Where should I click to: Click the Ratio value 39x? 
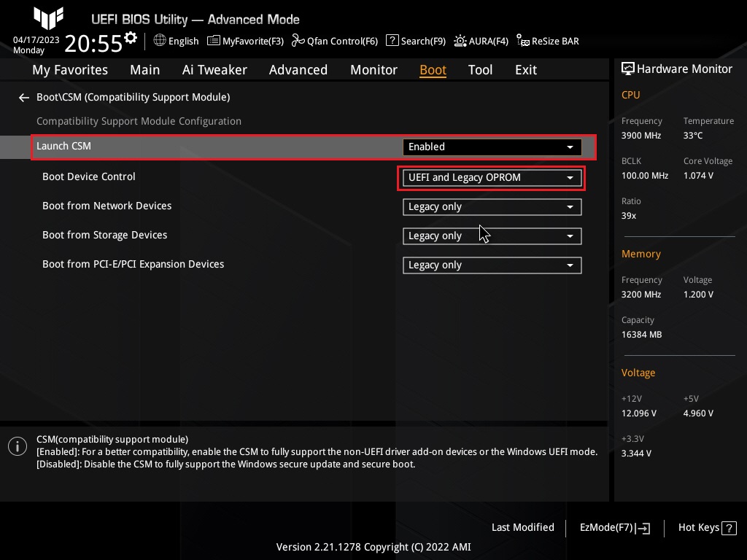pyautogui.click(x=628, y=216)
